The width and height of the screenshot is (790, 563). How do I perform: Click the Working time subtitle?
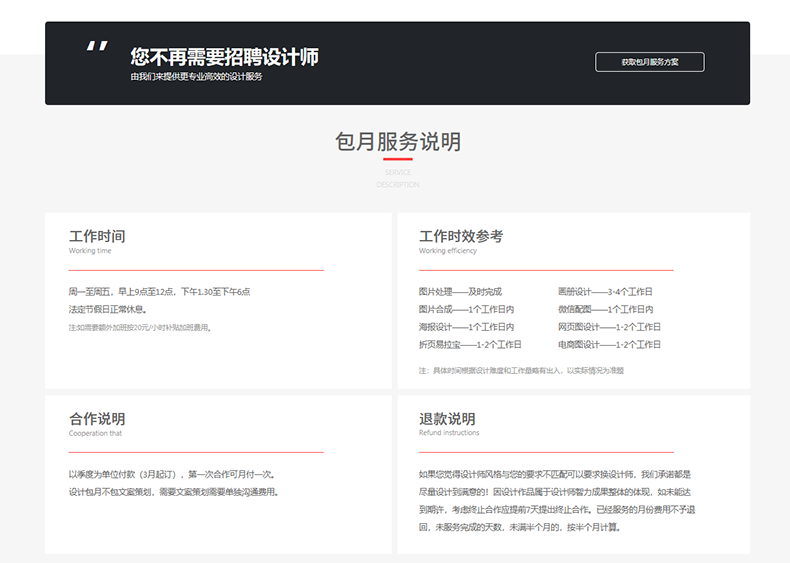point(90,251)
